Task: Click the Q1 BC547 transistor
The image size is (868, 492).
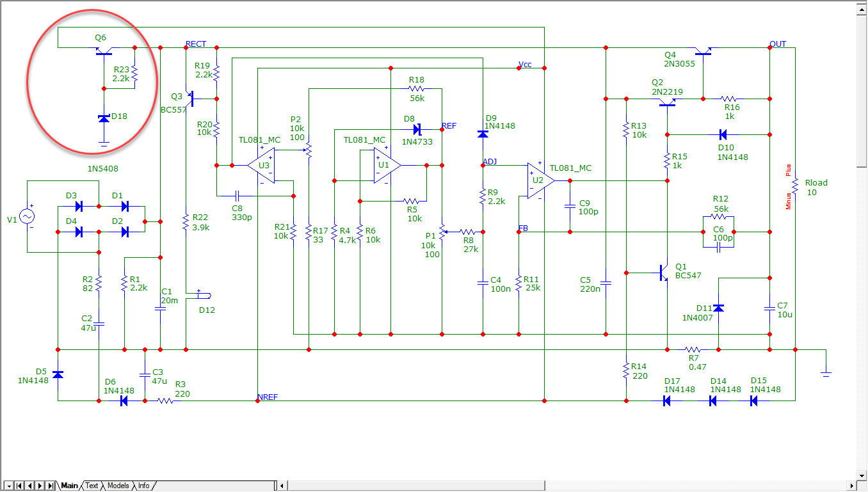Action: 664,273
